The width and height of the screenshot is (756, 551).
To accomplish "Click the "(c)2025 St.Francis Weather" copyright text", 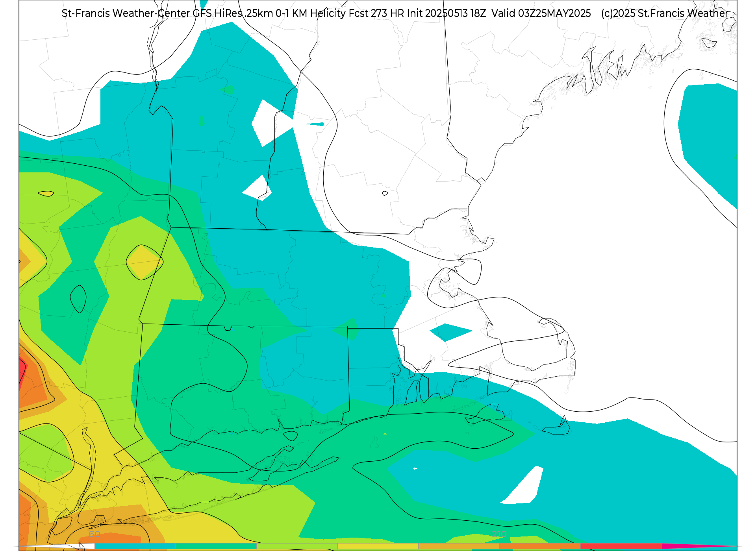I will [665, 13].
